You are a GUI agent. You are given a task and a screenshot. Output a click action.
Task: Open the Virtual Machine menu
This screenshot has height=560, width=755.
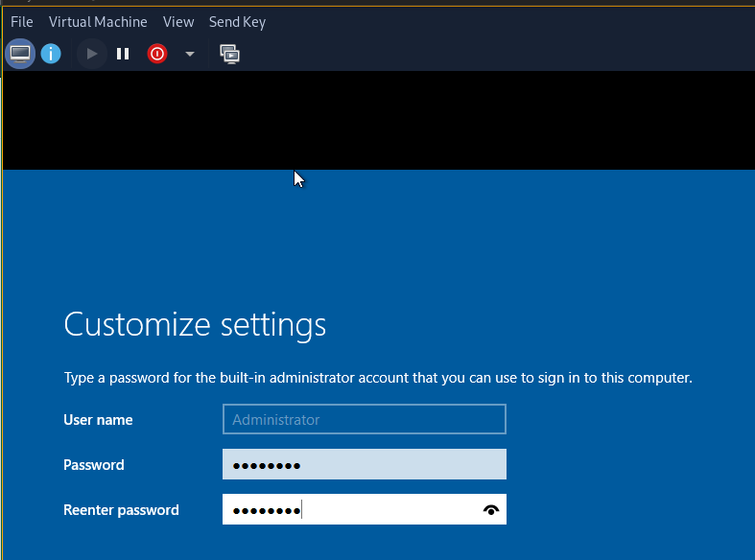(x=98, y=22)
